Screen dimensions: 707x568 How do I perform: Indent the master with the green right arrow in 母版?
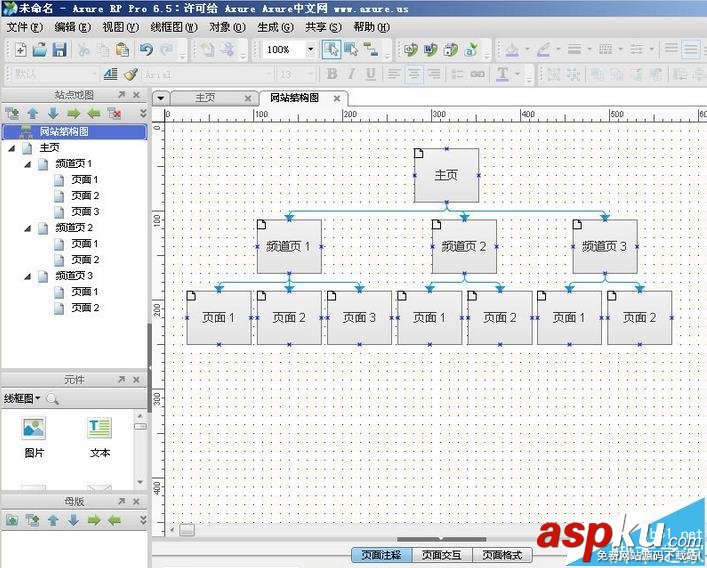pyautogui.click(x=94, y=520)
